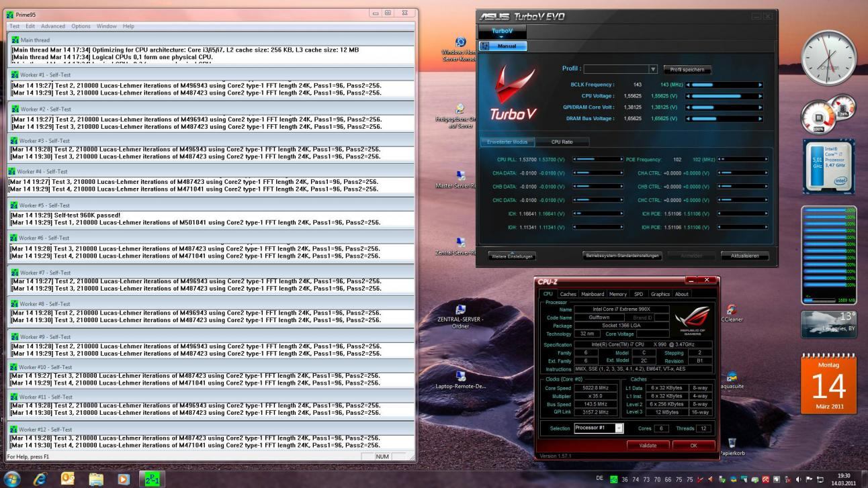This screenshot has width=868, height=488.
Task: Click the volume speaker tray icon
Action: (798, 479)
